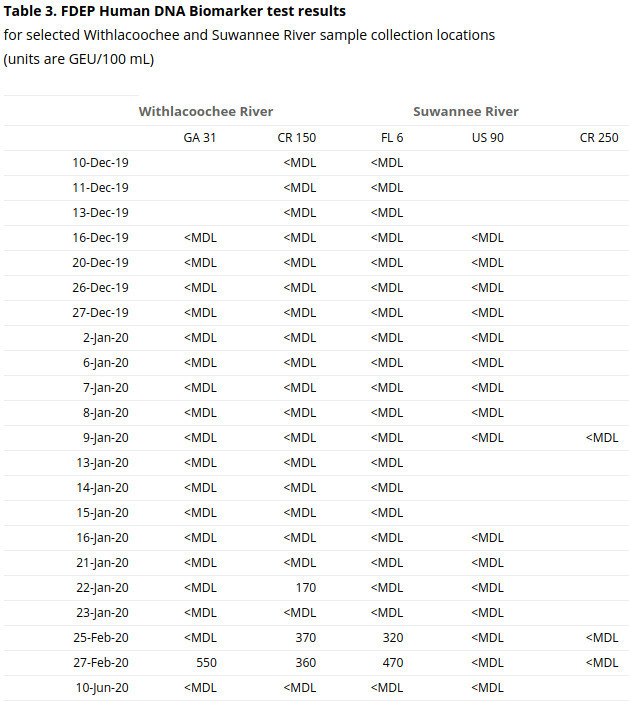629x702 pixels.
Task: Click the 470 value in FL 6 column
Action: tap(392, 662)
